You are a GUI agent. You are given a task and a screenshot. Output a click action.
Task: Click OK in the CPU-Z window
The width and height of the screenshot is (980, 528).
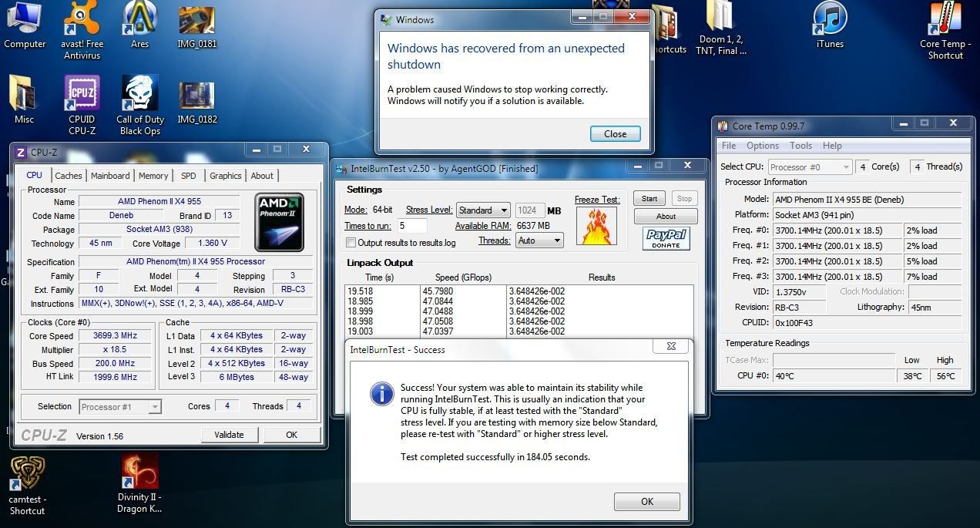pyautogui.click(x=291, y=435)
